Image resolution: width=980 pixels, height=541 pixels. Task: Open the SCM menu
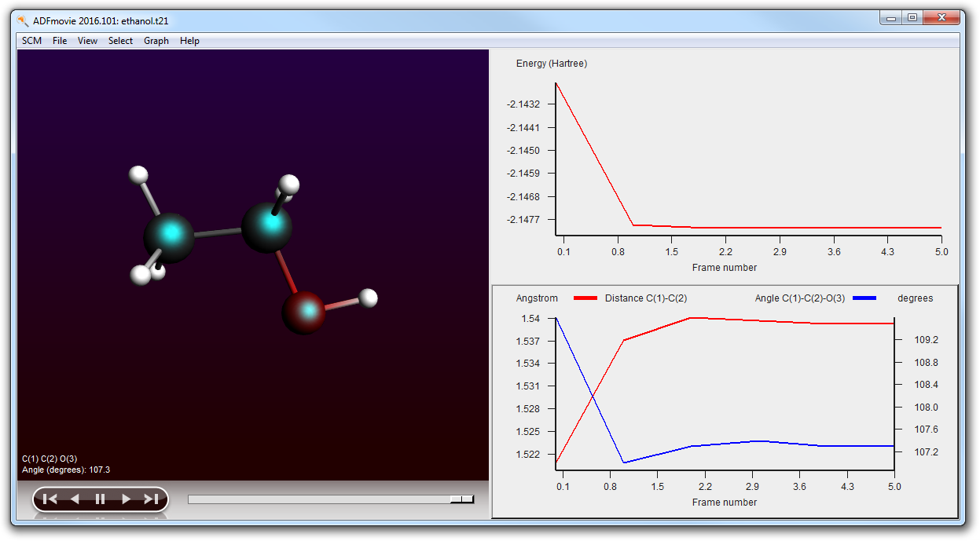tap(32, 41)
